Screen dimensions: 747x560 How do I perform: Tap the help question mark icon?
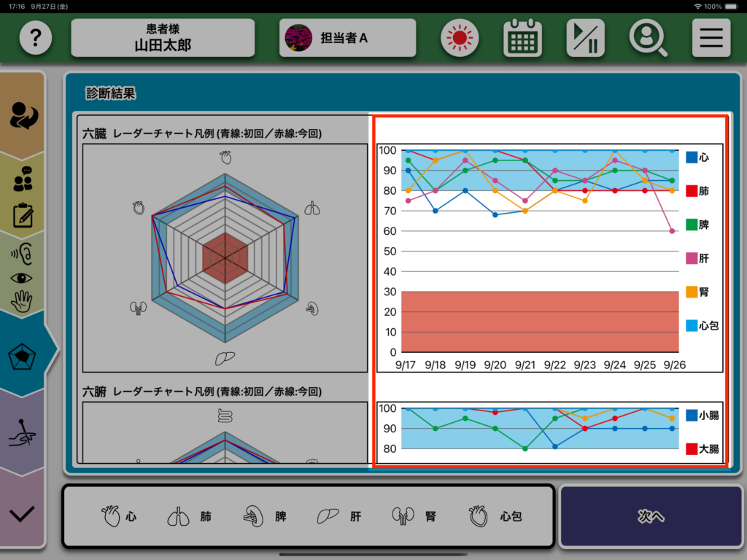click(x=35, y=38)
